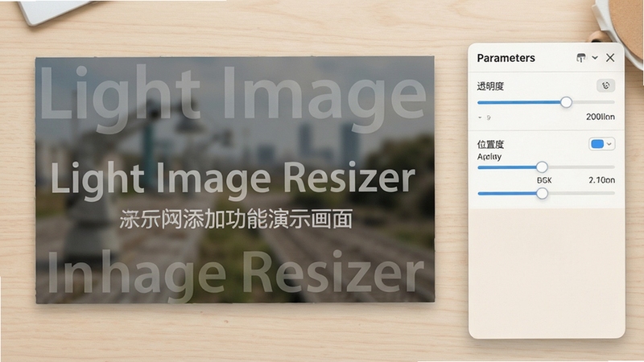
Task: Close the Parameters panel
Action: point(610,58)
